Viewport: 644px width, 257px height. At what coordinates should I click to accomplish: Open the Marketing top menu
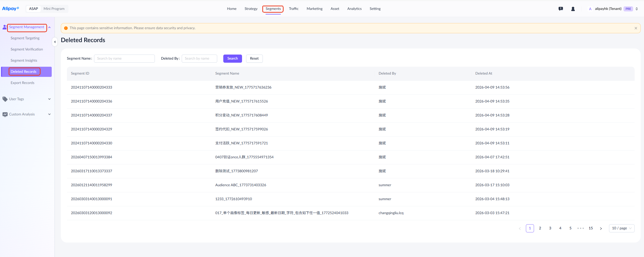click(314, 9)
